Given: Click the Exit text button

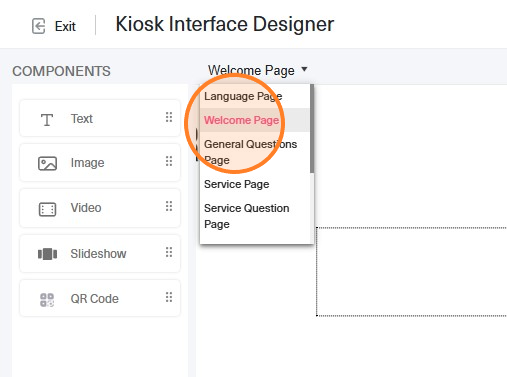Looking at the screenshot, I should coord(65,26).
